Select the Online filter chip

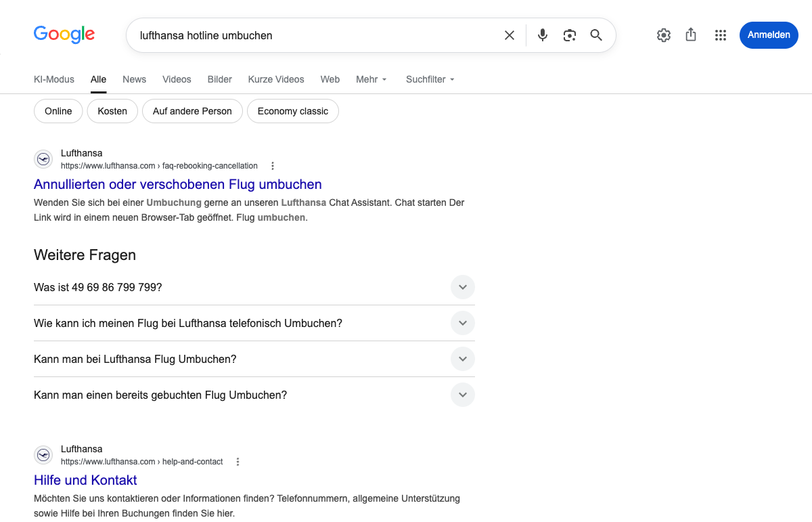(58, 111)
